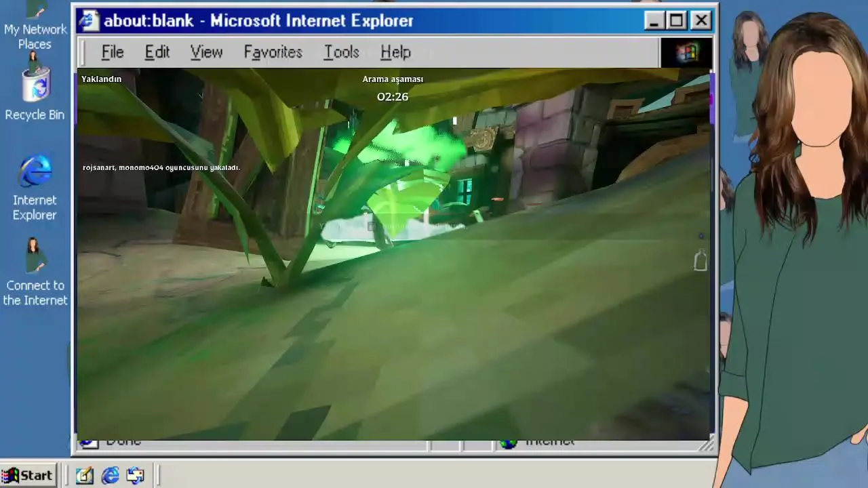This screenshot has width=868, height=488.
Task: Click the 'rojsanart, monomo404 oyuncusunu yakaladı' message
Action: 161,167
